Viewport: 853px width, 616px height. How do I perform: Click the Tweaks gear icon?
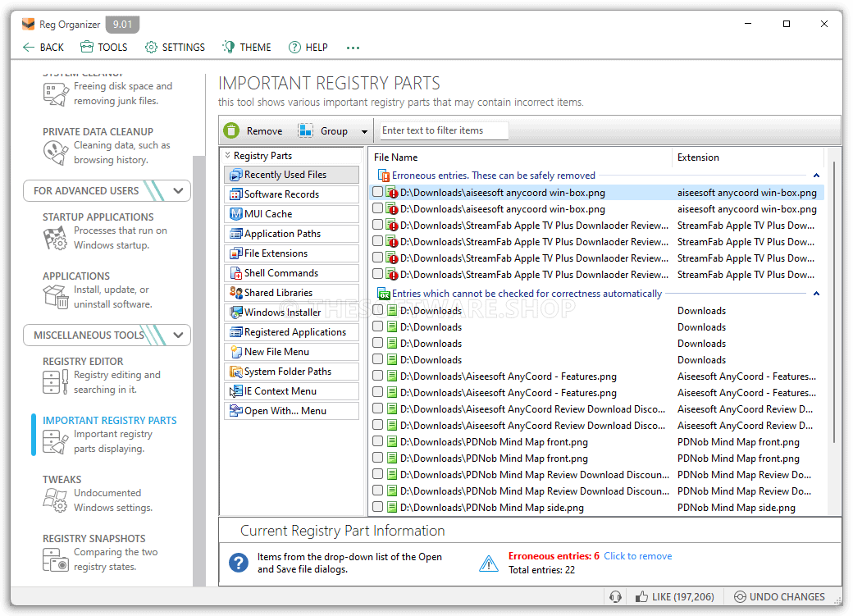pos(56,500)
